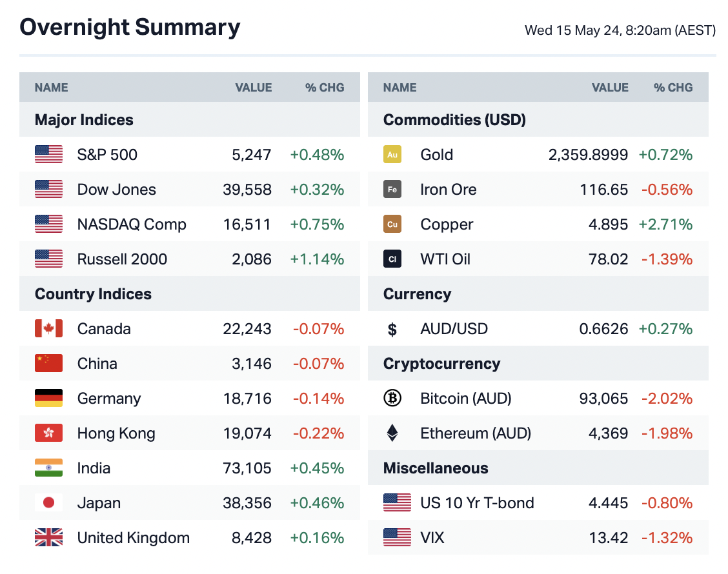The image size is (728, 574).
Task: Open the US 10 Yr T-bond entry
Action: (477, 503)
